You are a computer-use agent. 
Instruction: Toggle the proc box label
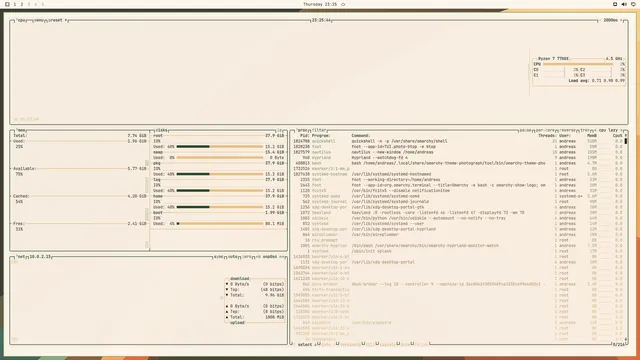(x=302, y=130)
